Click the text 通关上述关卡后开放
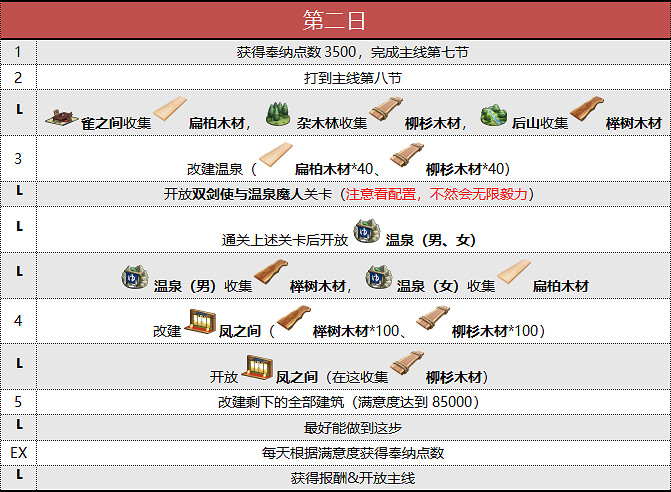 click(x=285, y=240)
